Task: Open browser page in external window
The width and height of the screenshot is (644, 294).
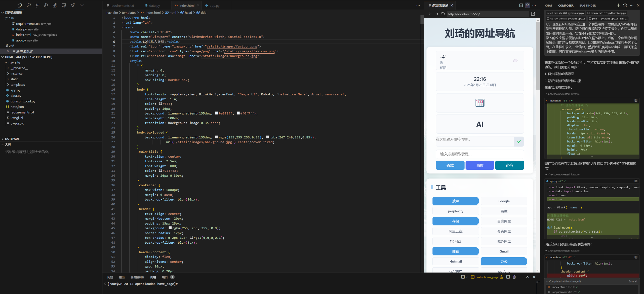Action: (x=533, y=14)
